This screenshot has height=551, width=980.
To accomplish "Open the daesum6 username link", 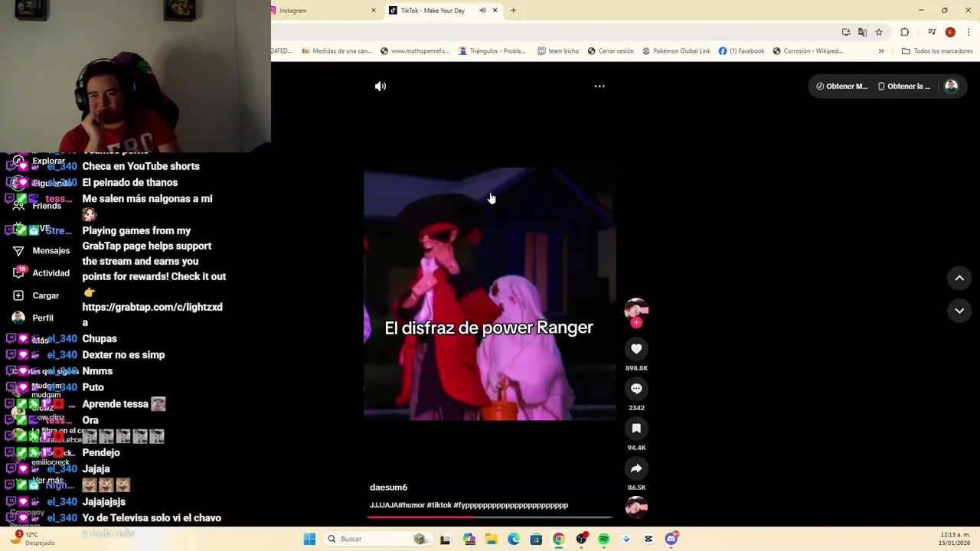I will point(388,487).
